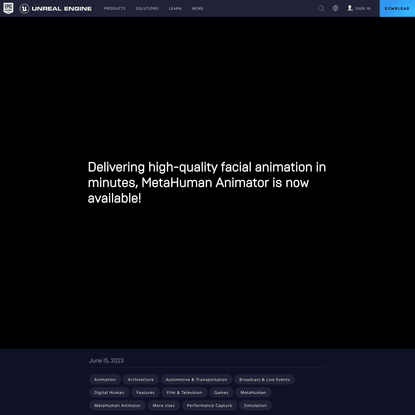This screenshot has height=415, width=415.
Task: Click the Epic Games shield logo
Action: [8, 8]
